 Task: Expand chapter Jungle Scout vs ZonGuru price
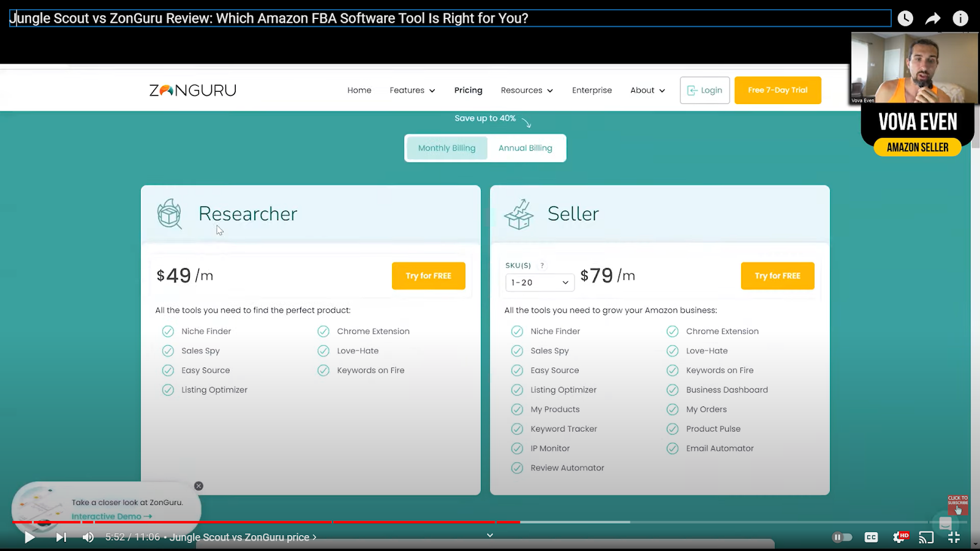(x=243, y=538)
